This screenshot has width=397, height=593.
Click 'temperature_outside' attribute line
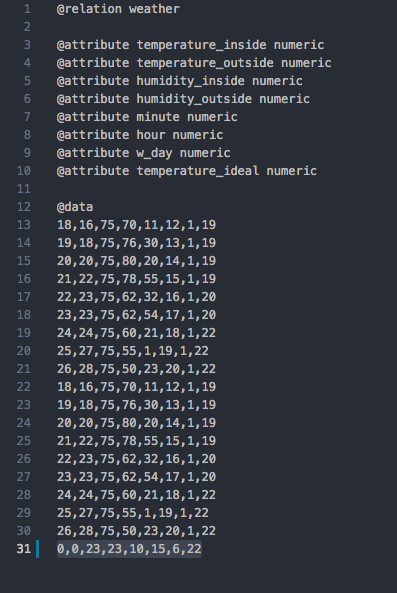(194, 63)
